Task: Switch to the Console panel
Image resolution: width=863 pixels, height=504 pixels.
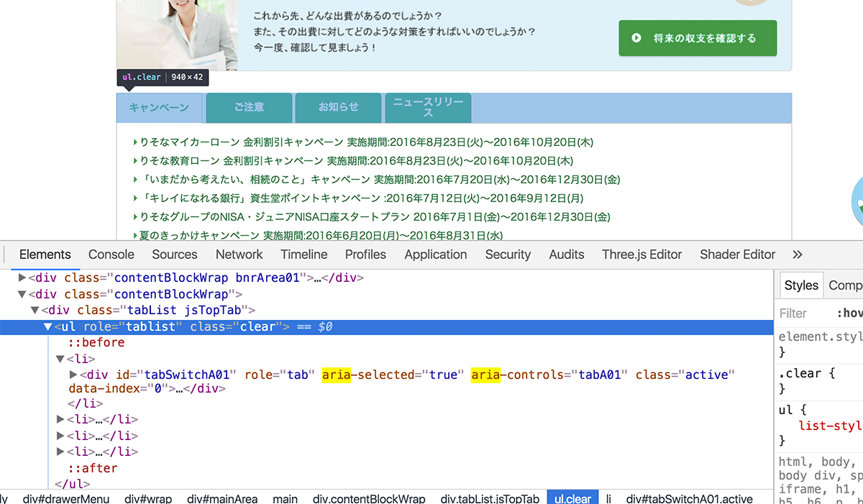Action: point(111,255)
